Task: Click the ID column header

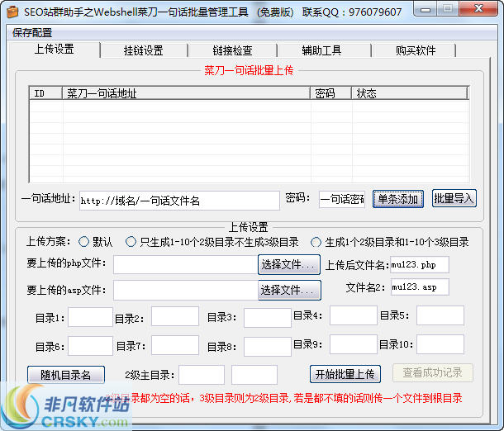Action: 45,93
